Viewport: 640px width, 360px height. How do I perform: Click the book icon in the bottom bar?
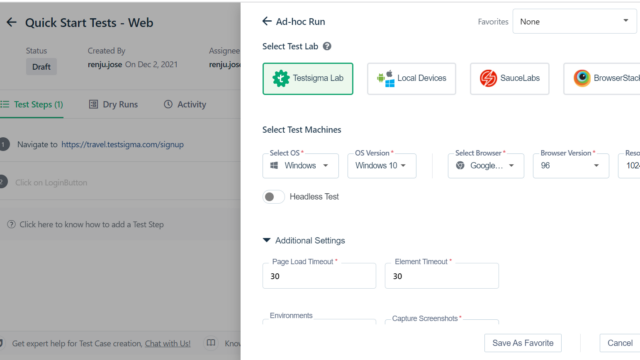point(211,343)
